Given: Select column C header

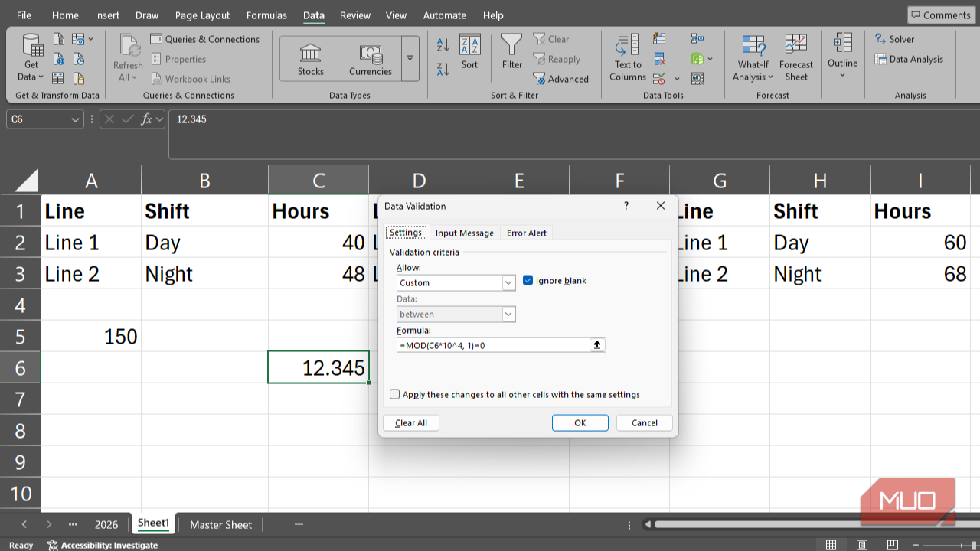Looking at the screenshot, I should click(x=318, y=181).
